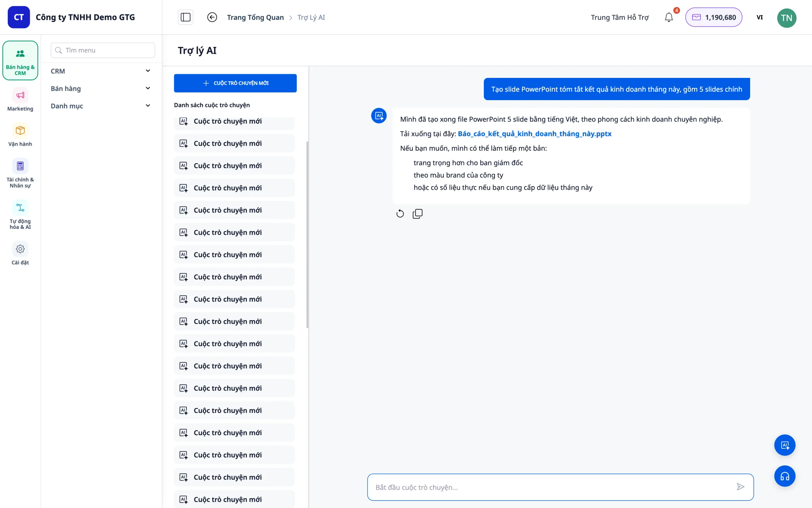Expand the Bán hàng menu section
This screenshot has height=508, width=812.
coord(100,88)
